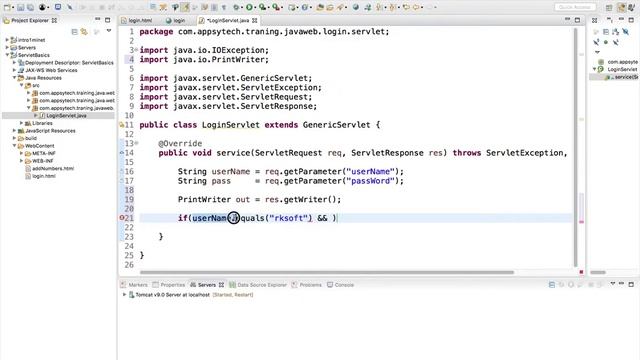Open the Outline view menu arrow
This screenshot has width=640, height=360.
597,52
